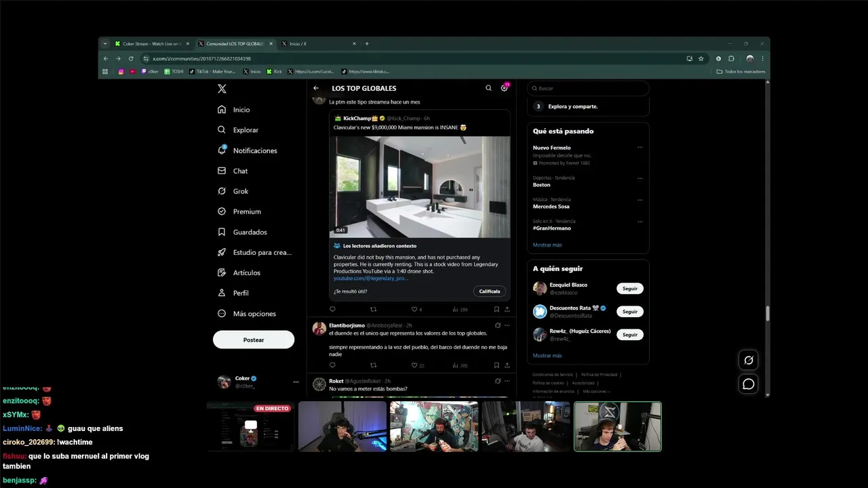Click the Trending topic Mercedes Sosa
The image size is (868, 488).
click(551, 206)
